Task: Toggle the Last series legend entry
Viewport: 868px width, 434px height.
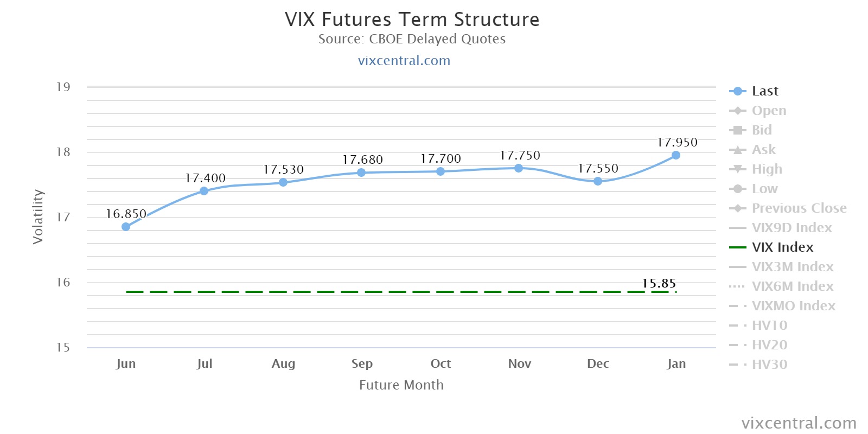Action: [x=764, y=91]
